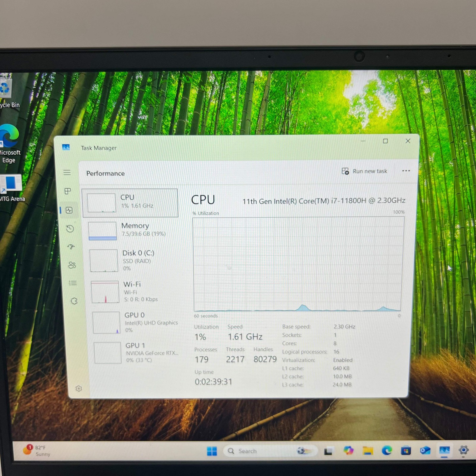The height and width of the screenshot is (476, 476).
Task: Open the three-dot more options menu
Action: pos(406,171)
